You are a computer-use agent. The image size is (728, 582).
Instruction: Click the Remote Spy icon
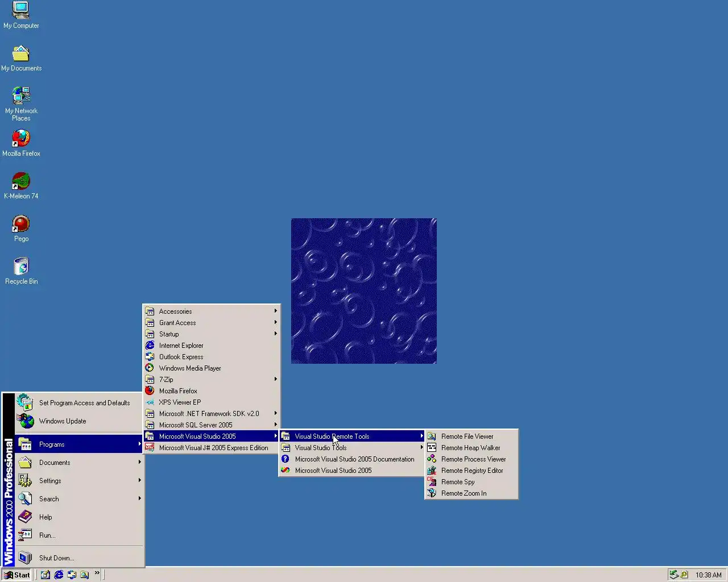(x=432, y=482)
